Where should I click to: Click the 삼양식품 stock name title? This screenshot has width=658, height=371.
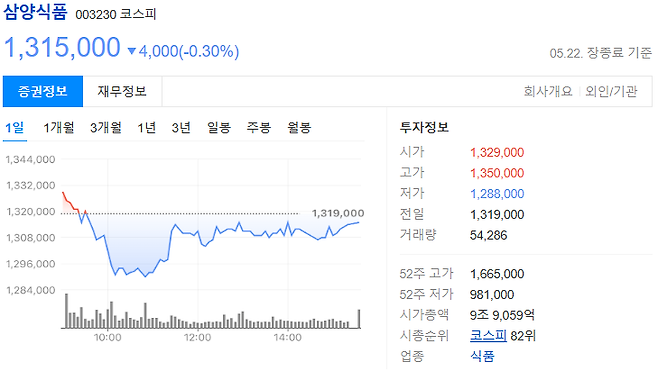(x=35, y=11)
